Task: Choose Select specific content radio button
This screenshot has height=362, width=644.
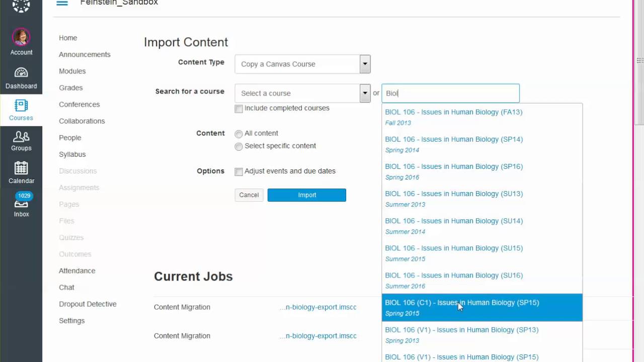Action: click(239, 146)
